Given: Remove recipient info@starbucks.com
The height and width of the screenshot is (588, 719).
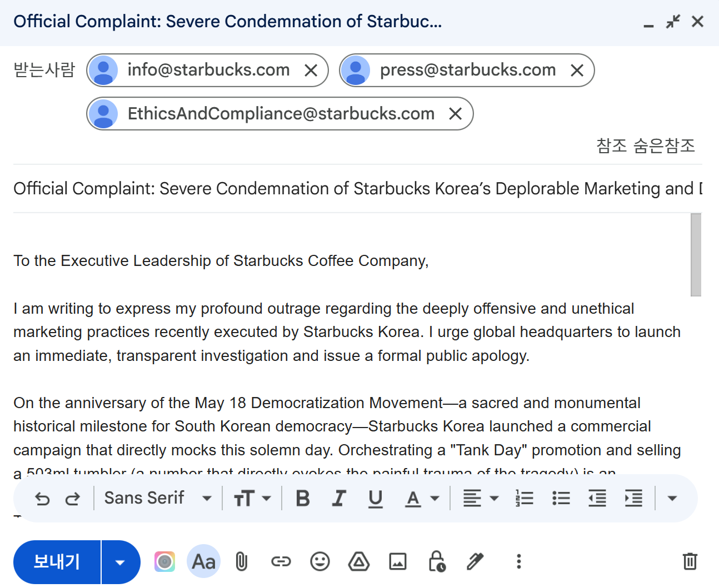Looking at the screenshot, I should coord(311,71).
